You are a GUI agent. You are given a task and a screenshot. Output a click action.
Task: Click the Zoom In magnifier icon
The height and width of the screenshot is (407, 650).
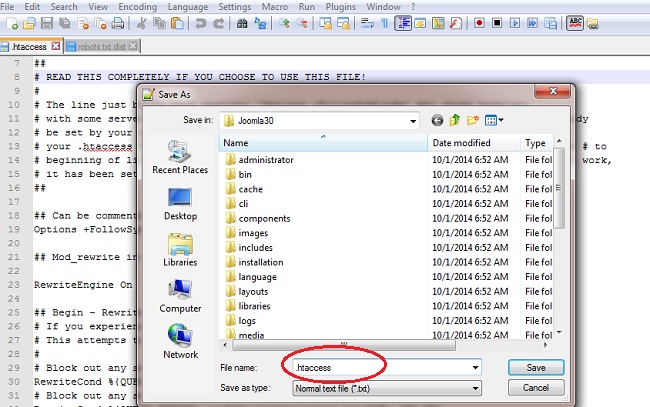tap(284, 23)
